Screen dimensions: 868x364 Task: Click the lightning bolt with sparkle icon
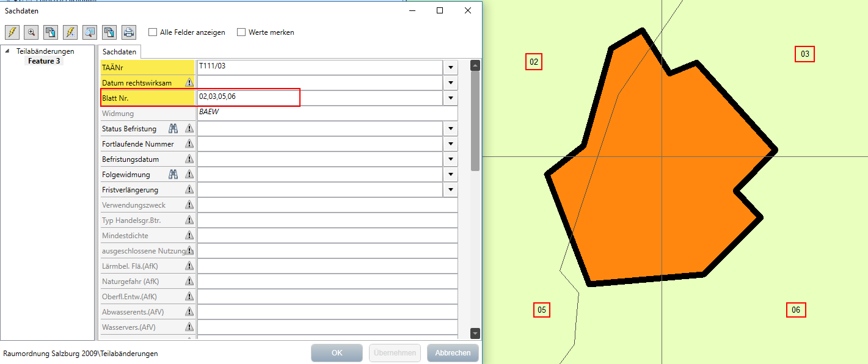70,32
